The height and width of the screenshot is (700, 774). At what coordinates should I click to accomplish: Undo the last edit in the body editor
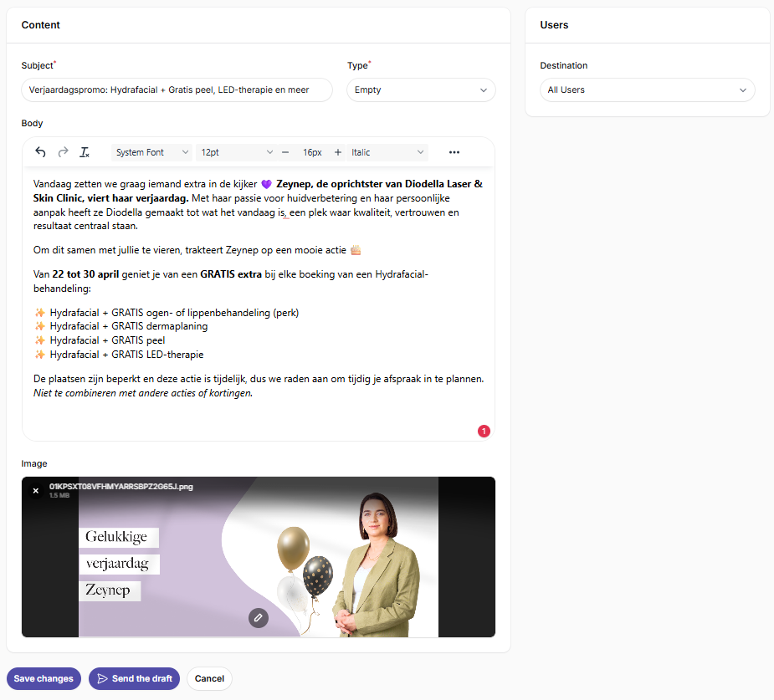coord(40,152)
